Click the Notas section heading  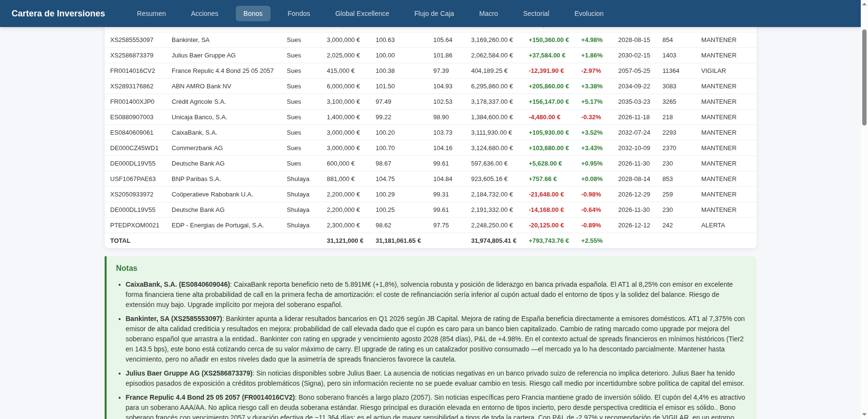(126, 268)
